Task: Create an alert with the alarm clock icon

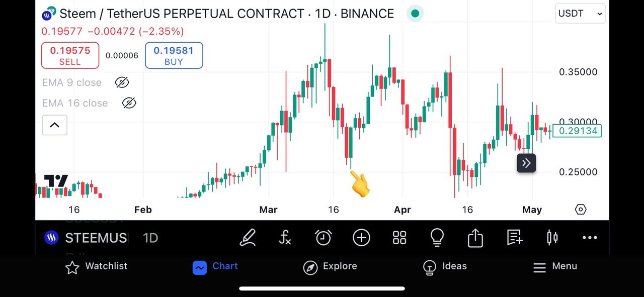Action: point(323,238)
